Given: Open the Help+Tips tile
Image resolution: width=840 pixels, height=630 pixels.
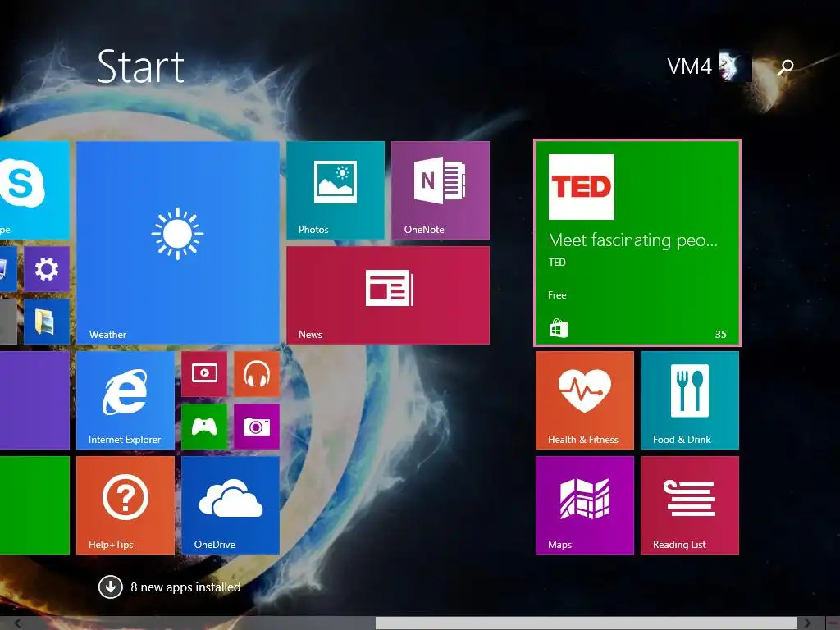Looking at the screenshot, I should (x=126, y=505).
